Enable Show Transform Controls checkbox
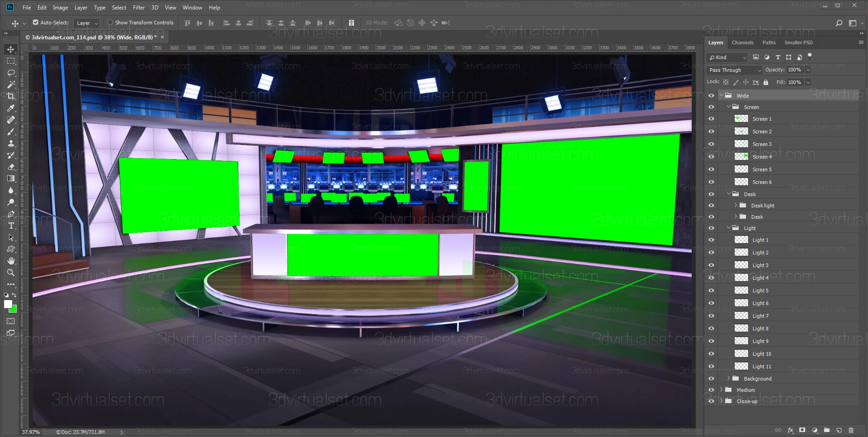Viewport: 868px width, 437px height. coord(110,22)
